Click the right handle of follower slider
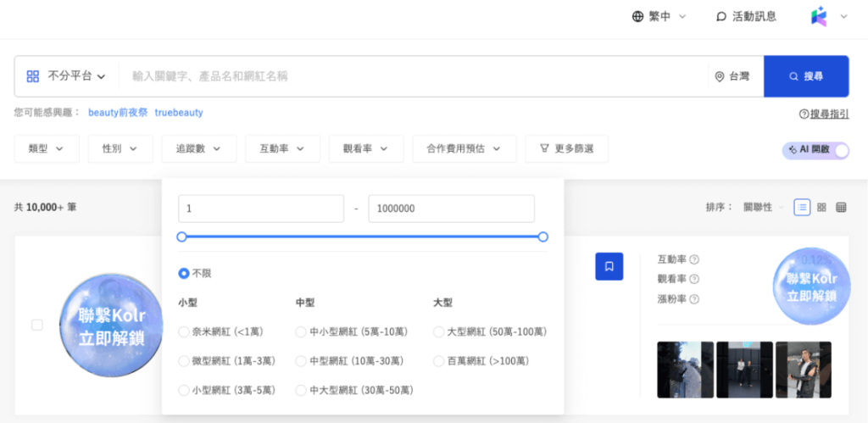Image resolution: width=868 pixels, height=423 pixels. 543,237
